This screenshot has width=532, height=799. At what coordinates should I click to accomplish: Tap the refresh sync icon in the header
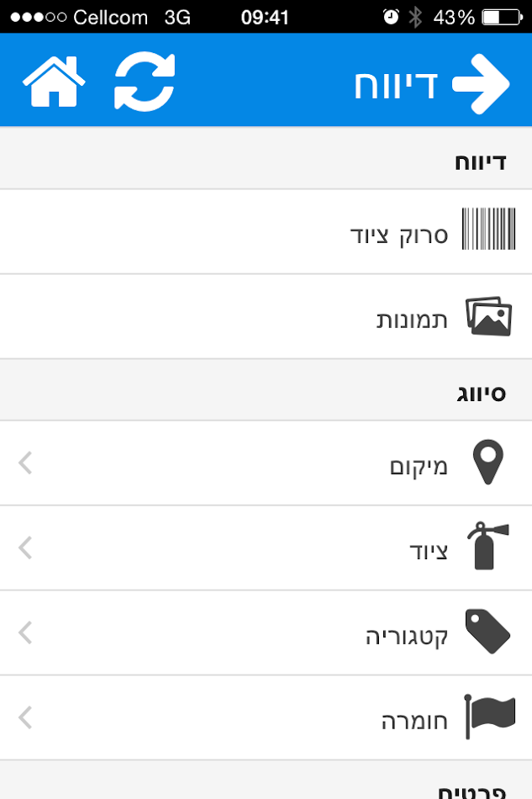[x=143, y=80]
